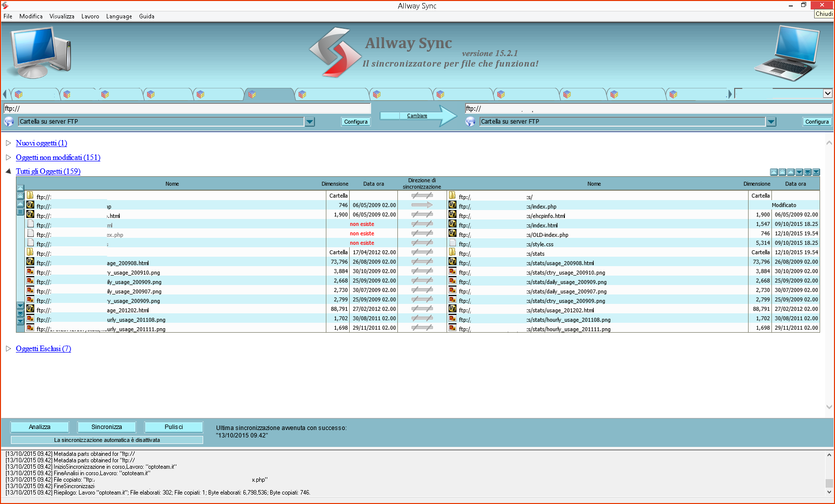Image resolution: width=835 pixels, height=504 pixels.
Task: Click jump-to-bottom icon in left vertical strip
Action: (x=20, y=322)
